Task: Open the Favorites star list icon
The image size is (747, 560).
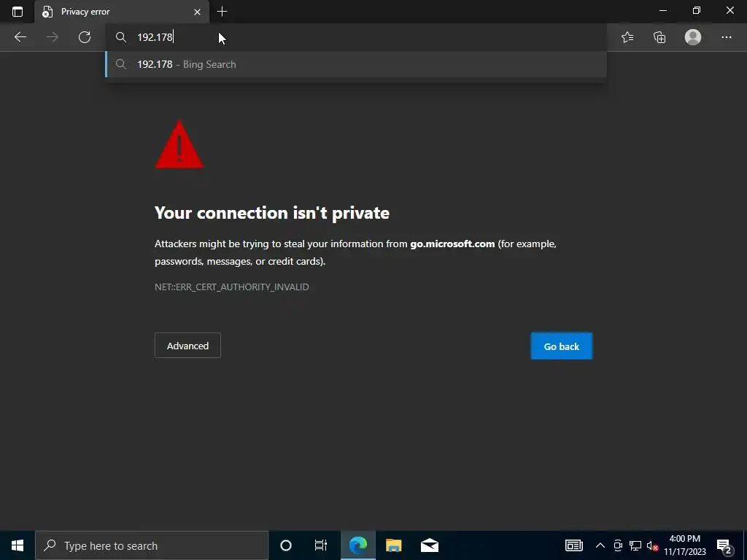Action: 627,37
